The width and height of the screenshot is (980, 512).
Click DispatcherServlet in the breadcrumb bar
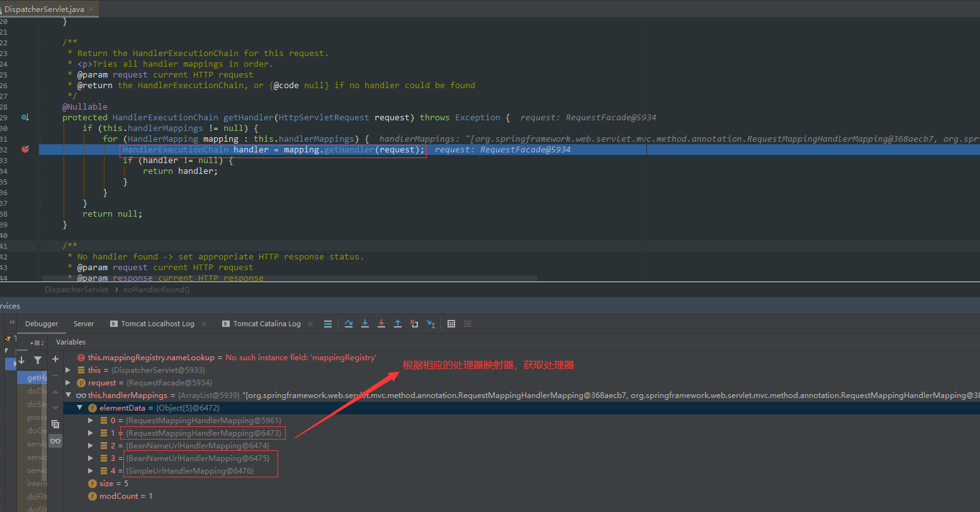77,290
